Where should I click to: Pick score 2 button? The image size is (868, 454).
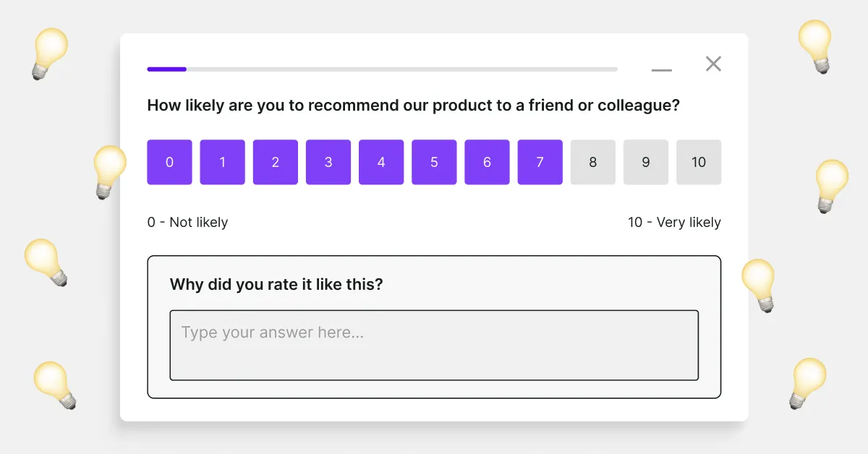coord(275,162)
